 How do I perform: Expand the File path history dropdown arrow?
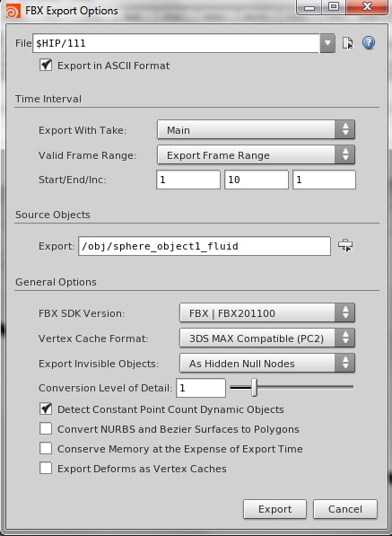327,43
